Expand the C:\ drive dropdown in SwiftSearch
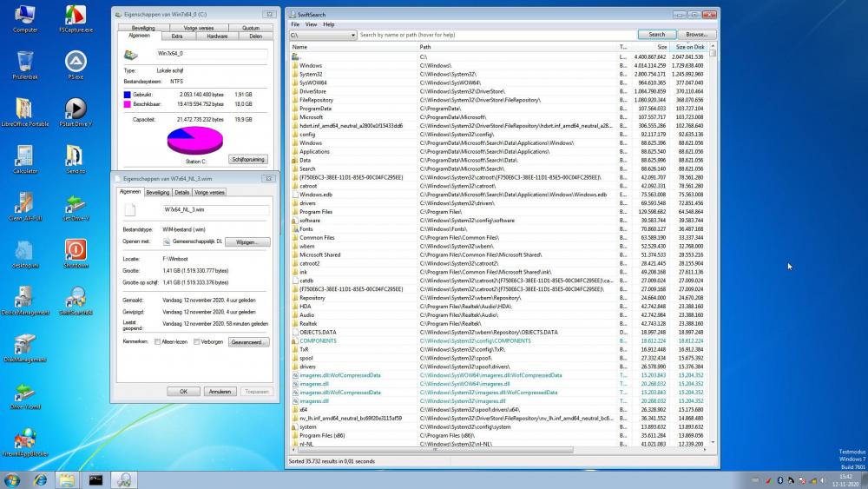This screenshot has height=489, width=868. point(352,35)
